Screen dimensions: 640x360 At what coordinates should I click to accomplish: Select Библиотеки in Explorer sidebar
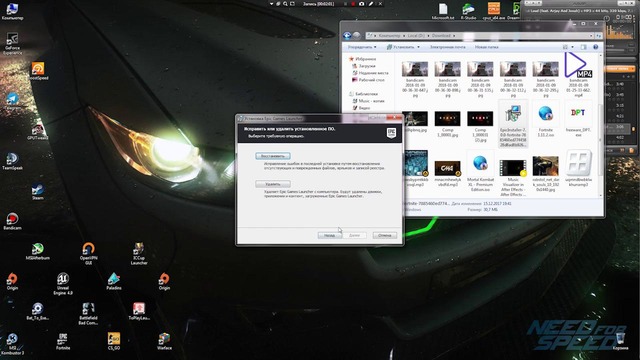coord(363,93)
